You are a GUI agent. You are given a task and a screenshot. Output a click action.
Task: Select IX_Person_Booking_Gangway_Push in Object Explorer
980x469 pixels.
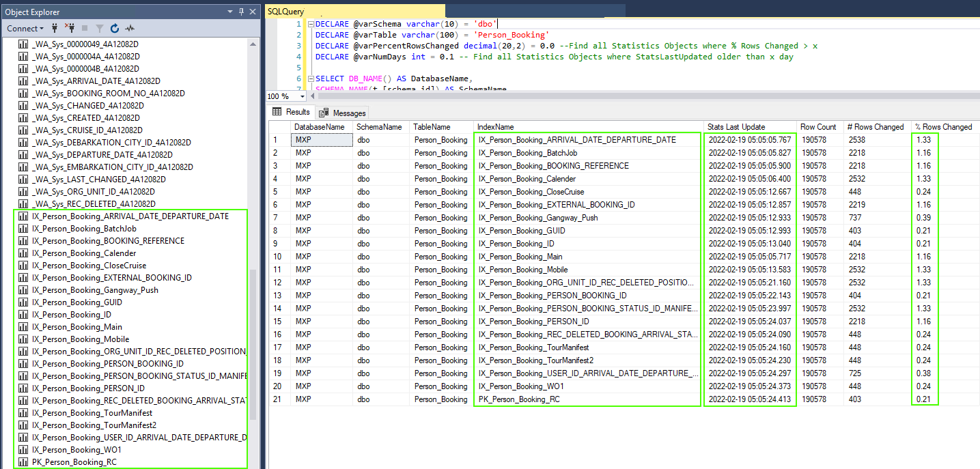click(x=95, y=290)
